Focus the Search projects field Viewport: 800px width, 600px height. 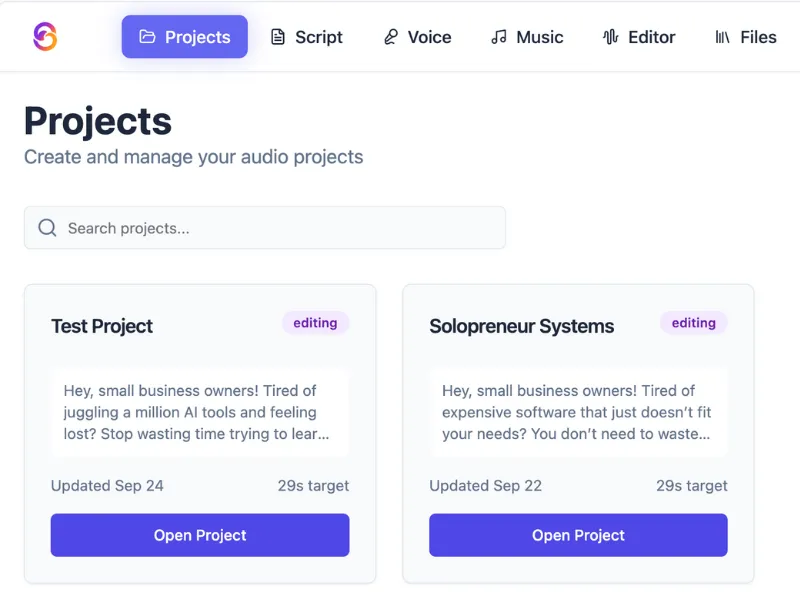(x=280, y=228)
